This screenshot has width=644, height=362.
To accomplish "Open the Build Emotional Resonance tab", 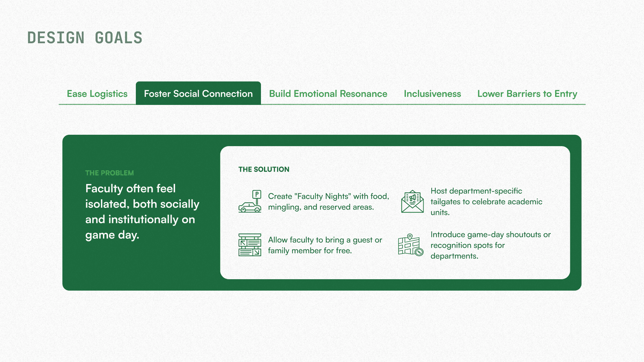I will click(x=328, y=94).
